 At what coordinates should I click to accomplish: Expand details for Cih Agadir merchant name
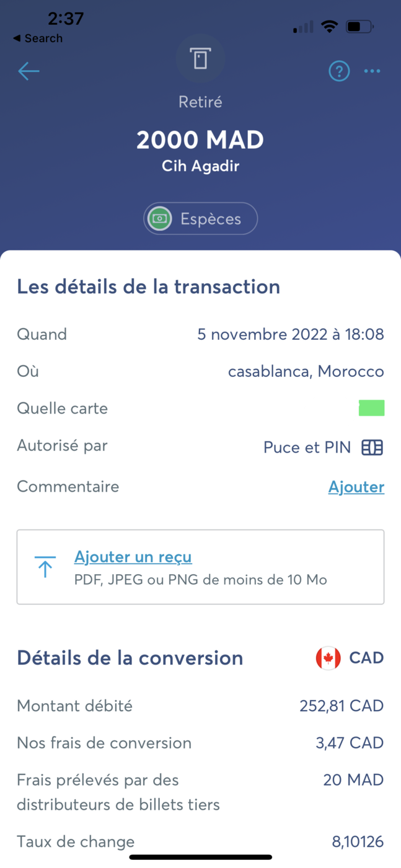(200, 166)
